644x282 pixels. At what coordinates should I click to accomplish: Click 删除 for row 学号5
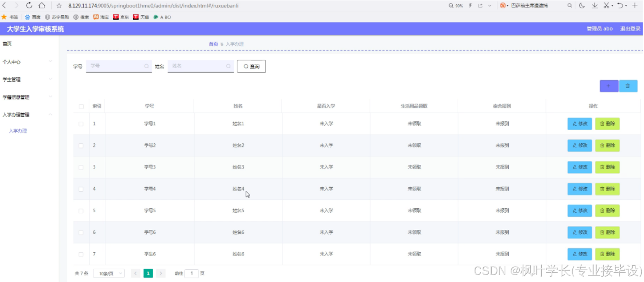608,211
